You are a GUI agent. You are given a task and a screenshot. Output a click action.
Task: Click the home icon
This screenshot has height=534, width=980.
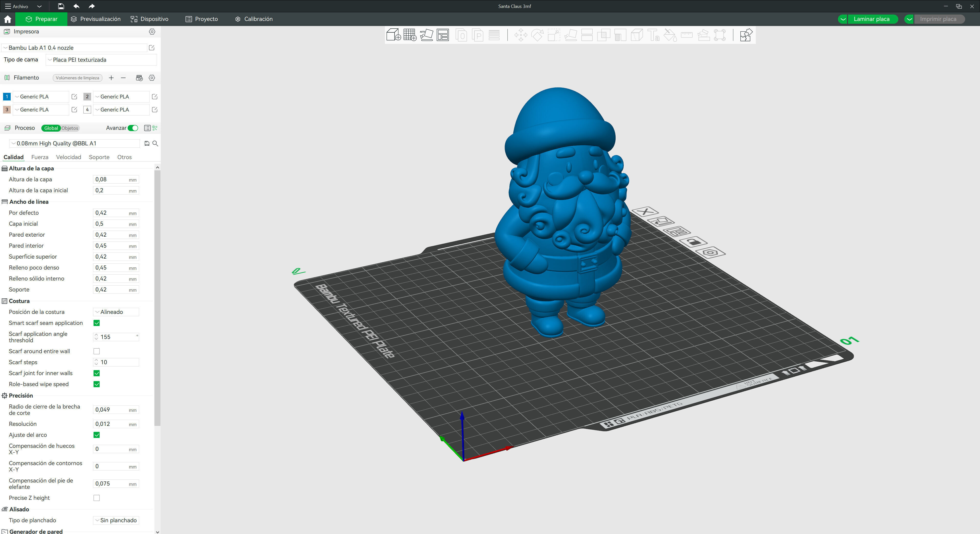coord(8,19)
